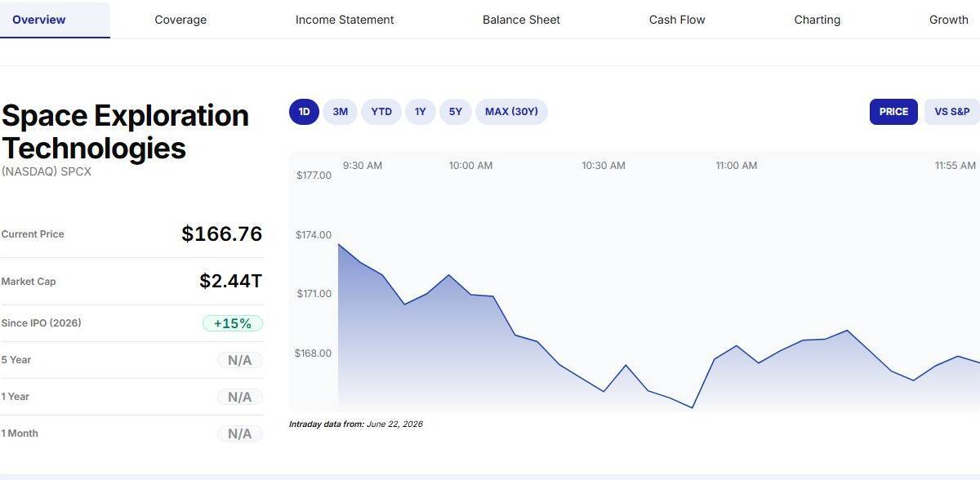Viewport: 980px width, 480px height.
Task: Click the $171.00 axis label
Action: coord(314,294)
